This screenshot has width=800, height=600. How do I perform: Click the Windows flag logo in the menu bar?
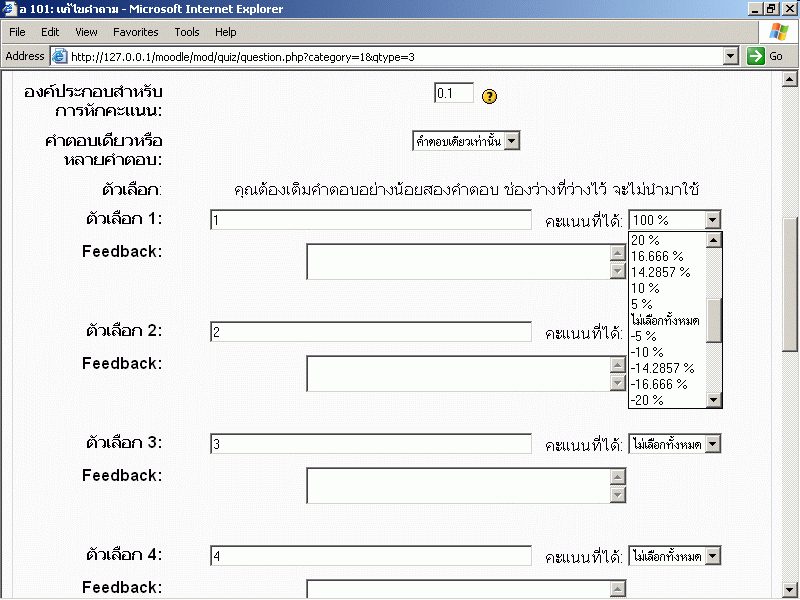tap(778, 32)
